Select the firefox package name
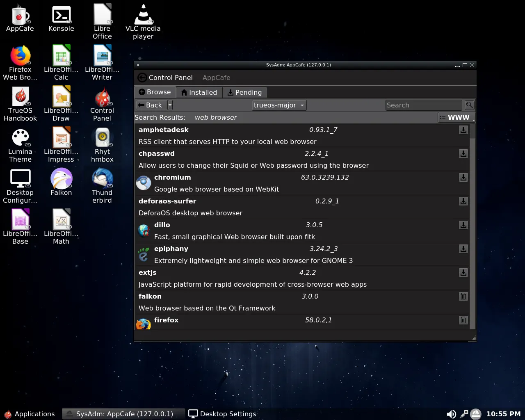 [166, 320]
